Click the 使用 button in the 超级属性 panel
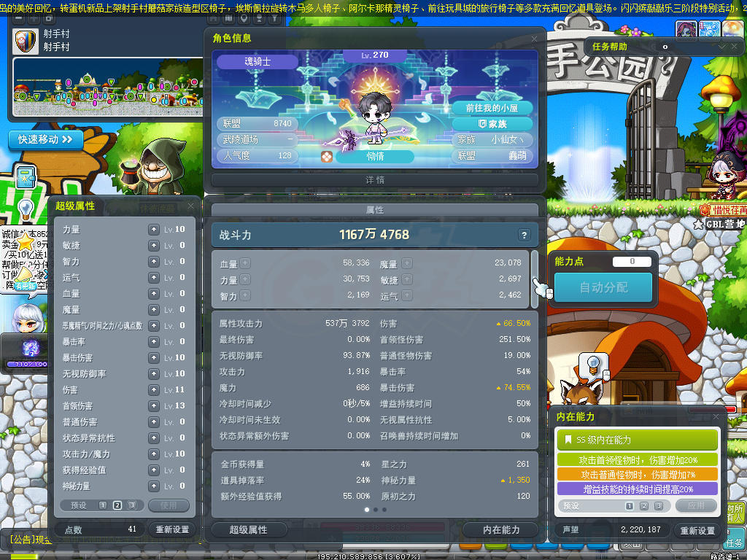Viewport: 747px width, 560px height. (x=169, y=505)
